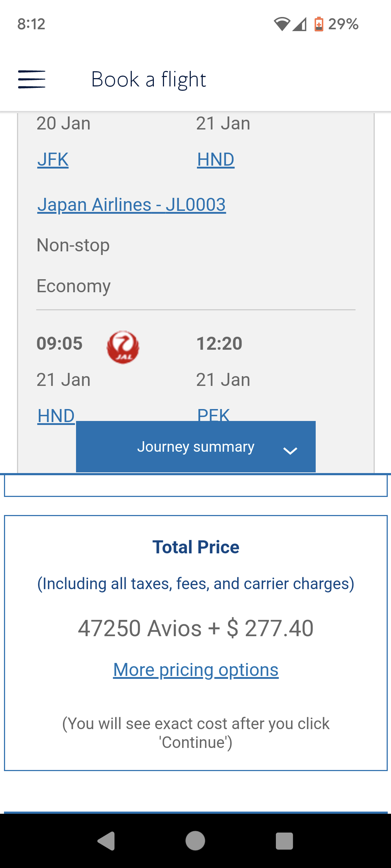Image resolution: width=391 pixels, height=868 pixels.
Task: Tap the Total Price heading
Action: 196,547
